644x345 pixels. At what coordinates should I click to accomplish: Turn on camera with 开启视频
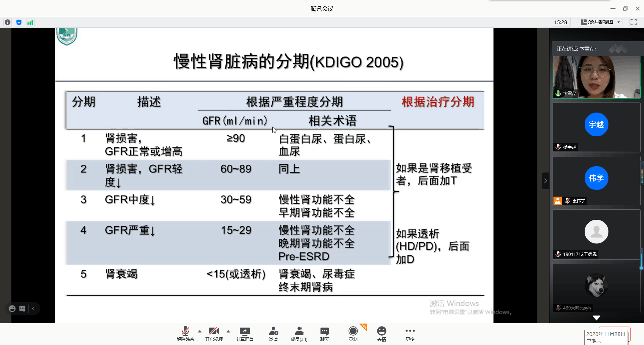tap(214, 334)
